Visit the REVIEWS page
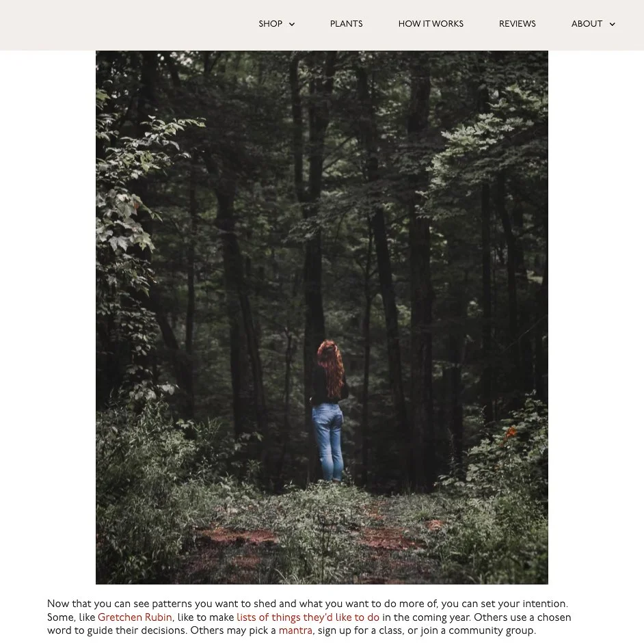The width and height of the screenshot is (644, 644). point(517,24)
